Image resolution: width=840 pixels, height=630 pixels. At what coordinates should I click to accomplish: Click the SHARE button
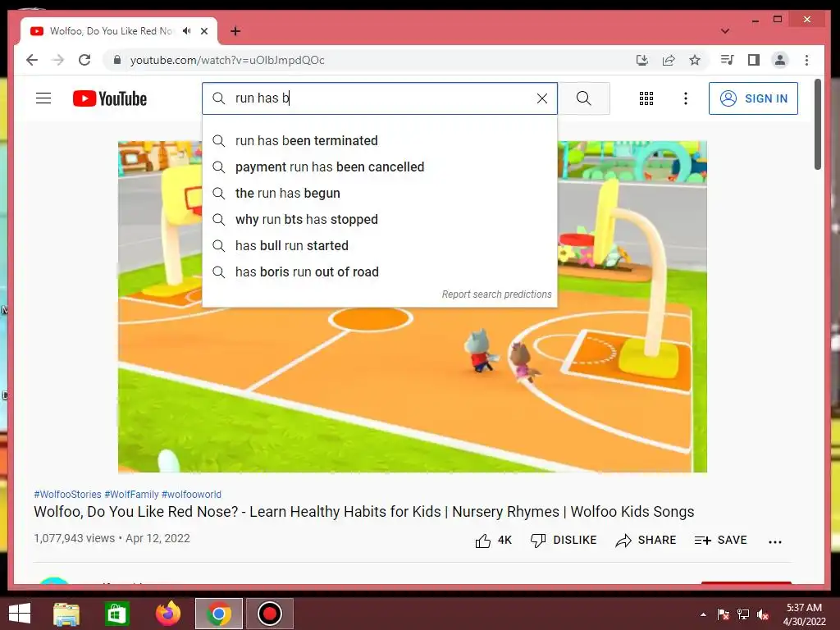point(646,540)
